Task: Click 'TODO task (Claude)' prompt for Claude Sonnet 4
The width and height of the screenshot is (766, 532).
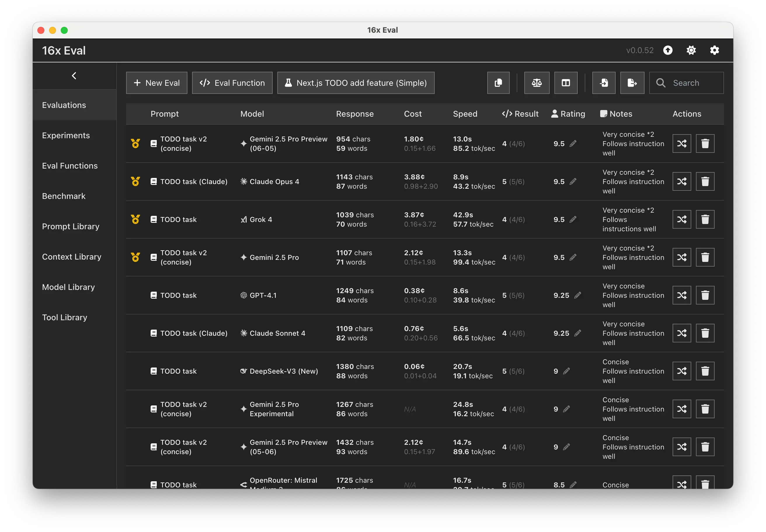Action: pyautogui.click(x=194, y=333)
